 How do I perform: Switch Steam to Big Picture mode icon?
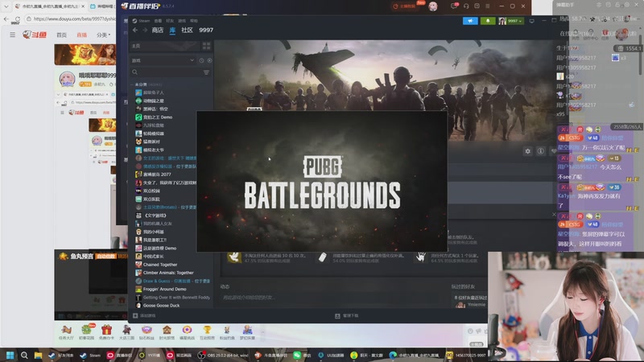pos(531,21)
